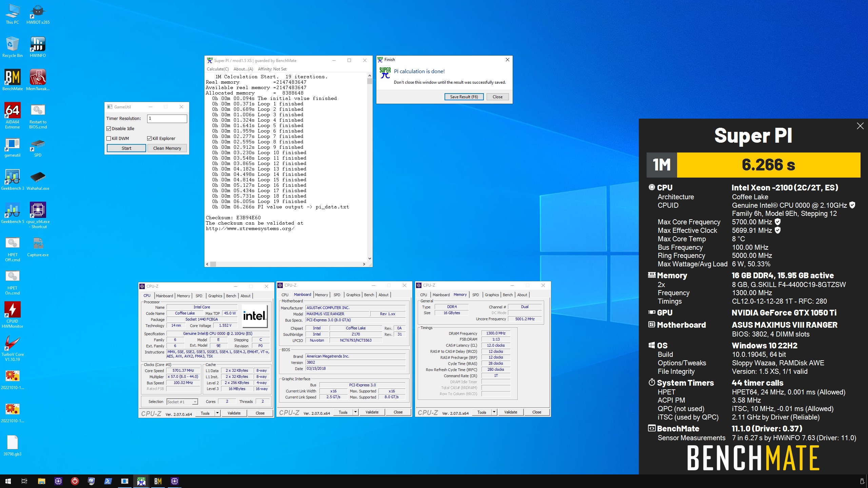
Task: Click the GameUtil Start button
Action: [x=126, y=148]
